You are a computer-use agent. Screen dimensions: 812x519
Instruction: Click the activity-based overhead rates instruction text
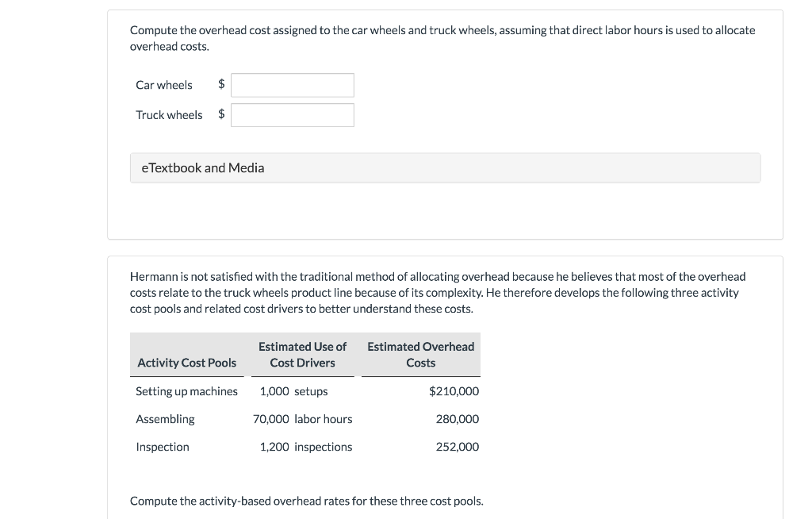point(307,501)
